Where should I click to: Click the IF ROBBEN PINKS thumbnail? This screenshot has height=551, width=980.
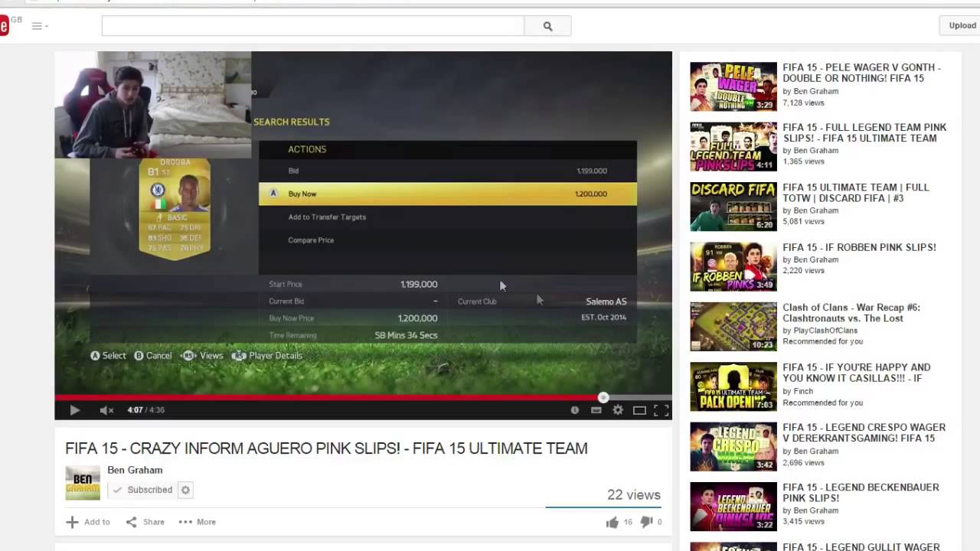[x=733, y=267]
